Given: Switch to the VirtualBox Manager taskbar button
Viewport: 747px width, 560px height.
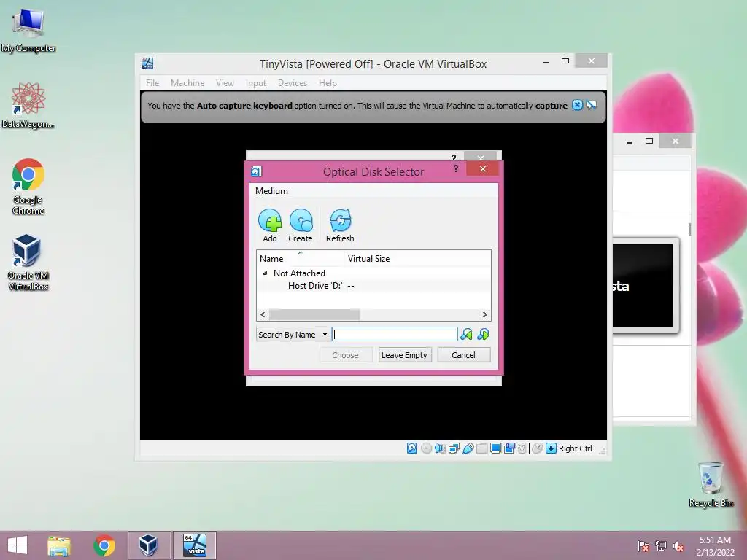Looking at the screenshot, I should (x=149, y=545).
